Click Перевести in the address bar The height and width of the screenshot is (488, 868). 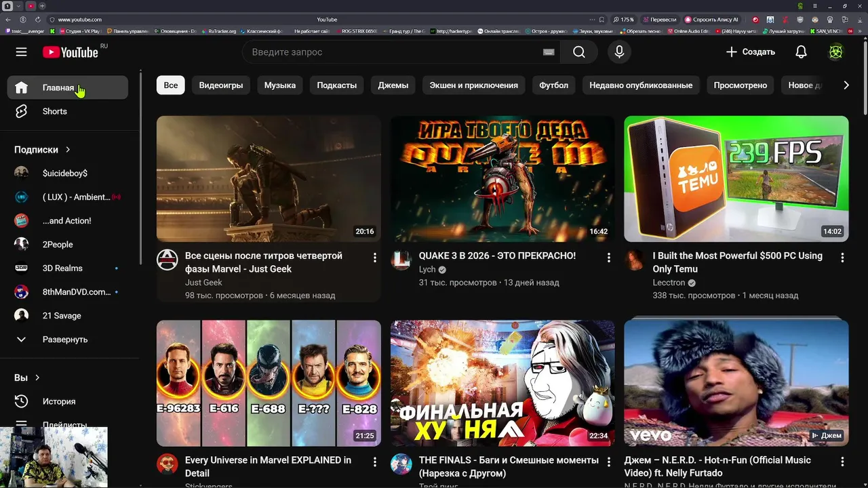pos(660,20)
